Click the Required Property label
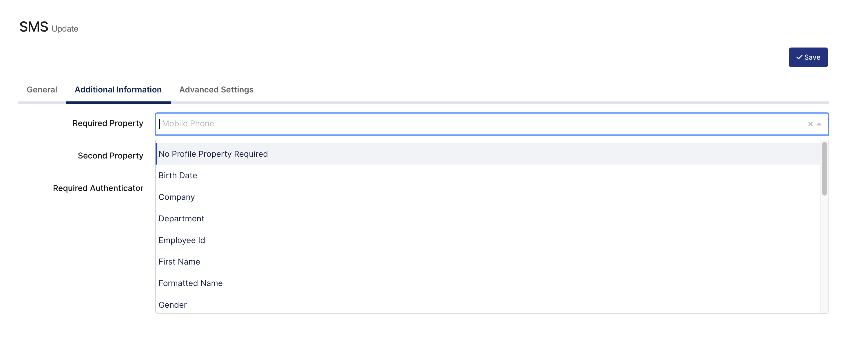Screen dimensions: 868x339 coord(108,123)
